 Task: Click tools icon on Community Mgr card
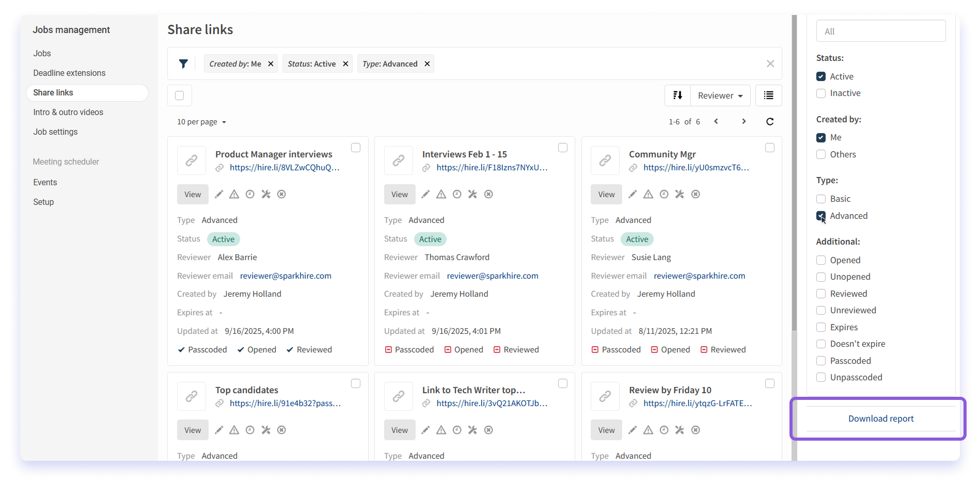coord(679,195)
